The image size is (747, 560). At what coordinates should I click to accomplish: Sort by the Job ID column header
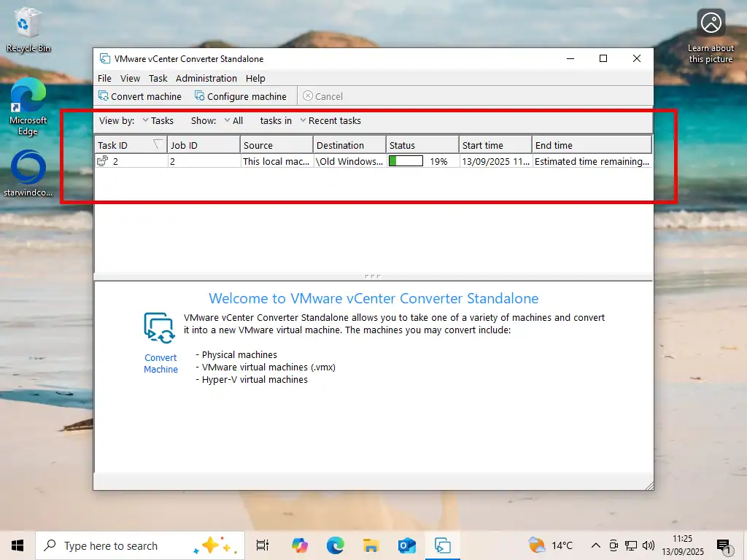(x=204, y=145)
